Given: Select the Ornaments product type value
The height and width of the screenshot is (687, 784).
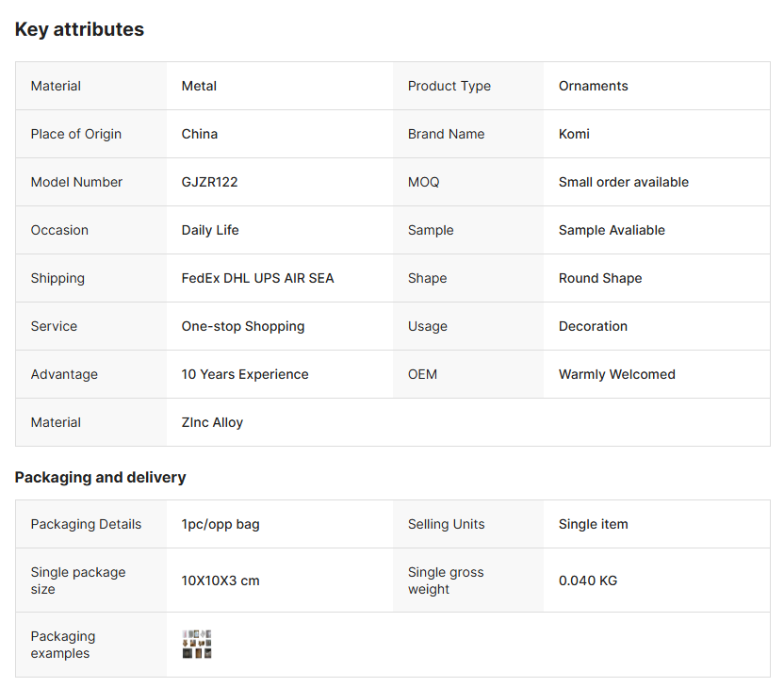Looking at the screenshot, I should [x=593, y=86].
